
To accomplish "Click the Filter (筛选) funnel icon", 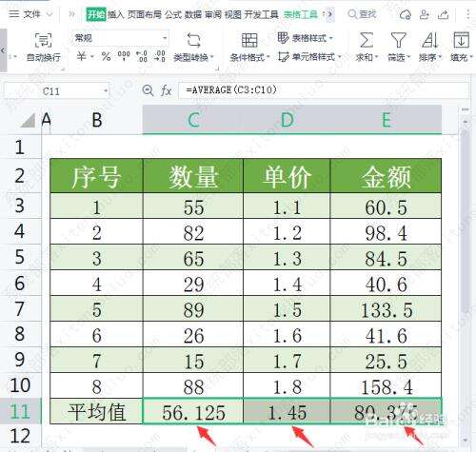I will (x=398, y=40).
